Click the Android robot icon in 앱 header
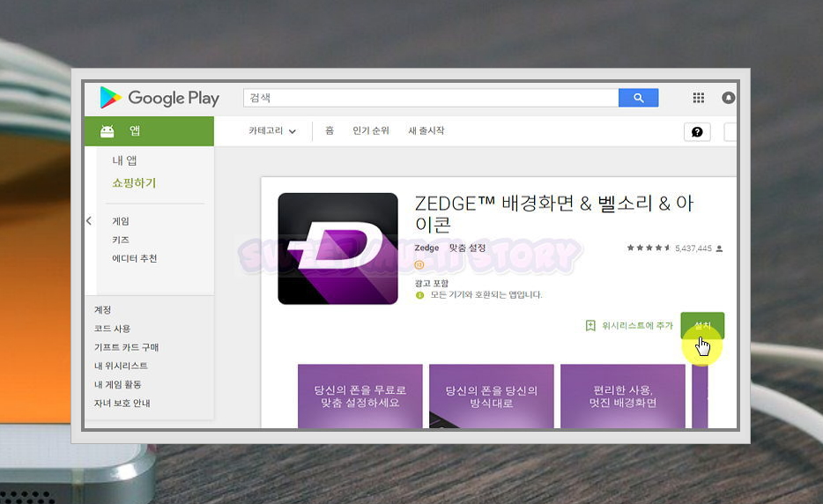Image resolution: width=823 pixels, height=504 pixels. pos(108,130)
